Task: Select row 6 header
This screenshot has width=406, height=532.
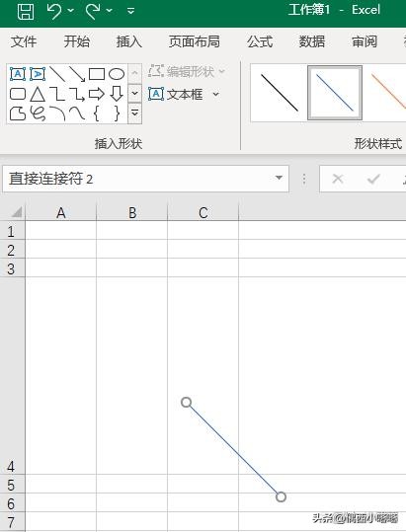Action: point(12,503)
